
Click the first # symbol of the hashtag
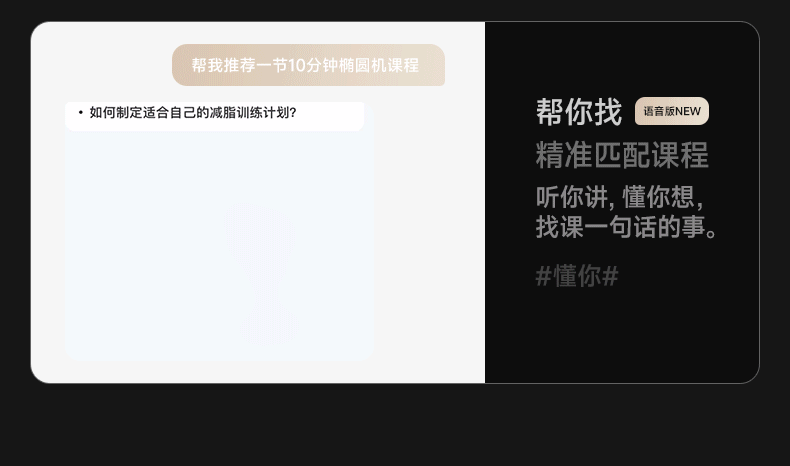[544, 276]
